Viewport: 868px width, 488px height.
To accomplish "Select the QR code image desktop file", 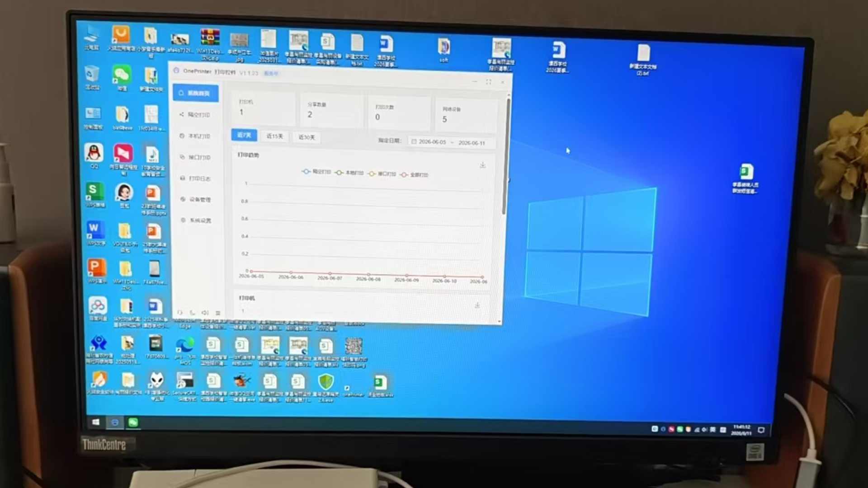I will click(354, 352).
